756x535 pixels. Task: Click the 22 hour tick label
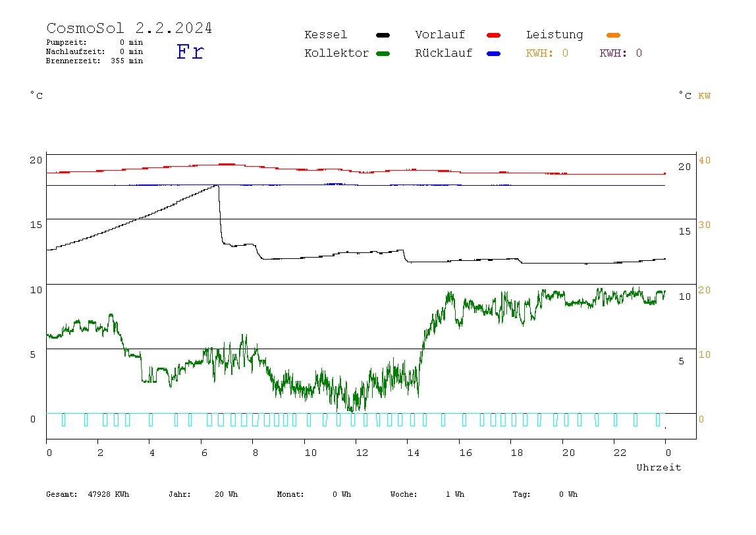620,453
